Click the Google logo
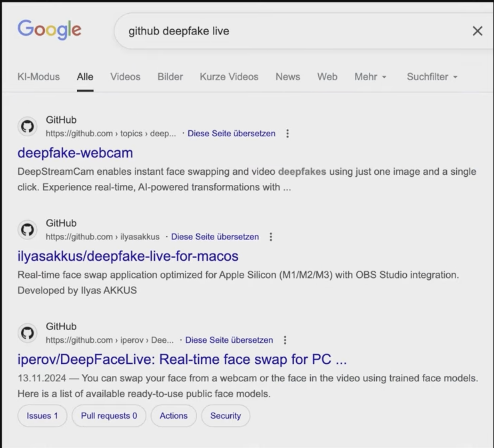This screenshot has height=448, width=494. click(x=49, y=30)
